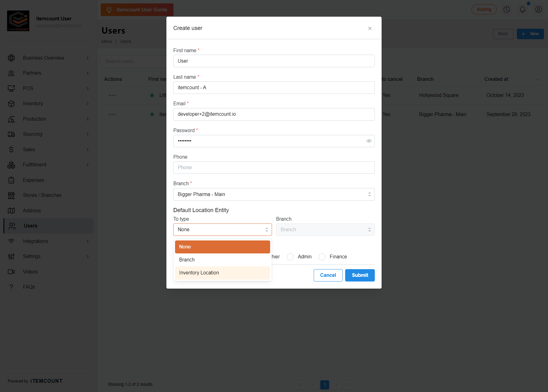Choose Inventory Location option

(222, 273)
